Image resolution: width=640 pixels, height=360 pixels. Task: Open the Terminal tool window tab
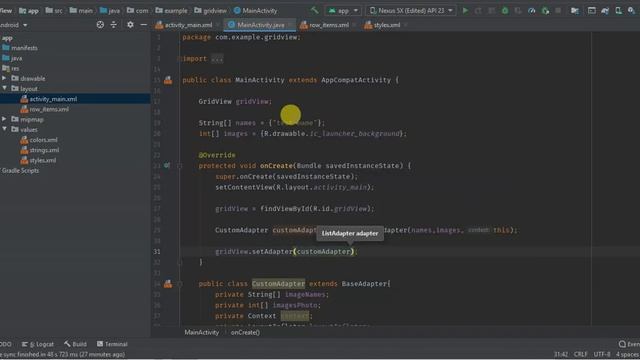[112, 344]
